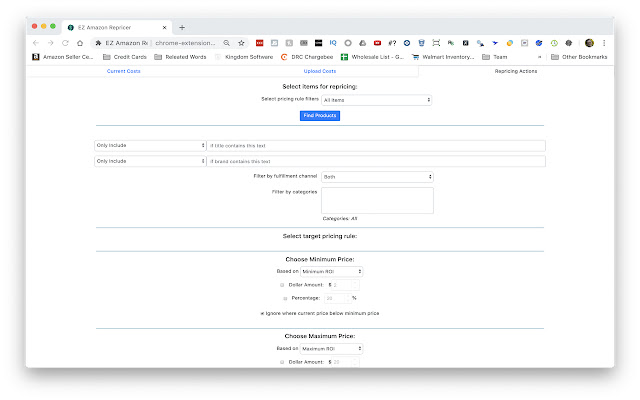Select minimum price Percentage radio
640x400 pixels.
pyautogui.click(x=285, y=298)
